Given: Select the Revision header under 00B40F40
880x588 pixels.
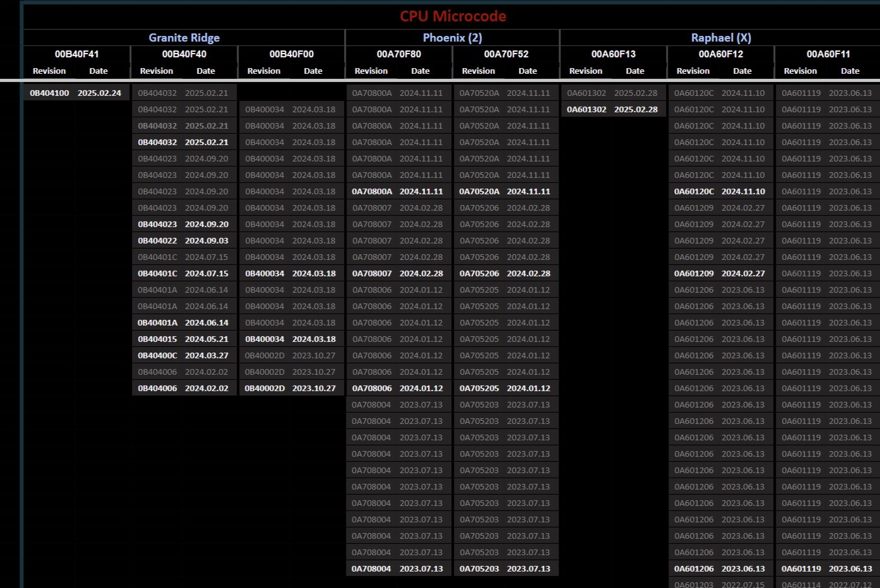Looking at the screenshot, I should [157, 71].
